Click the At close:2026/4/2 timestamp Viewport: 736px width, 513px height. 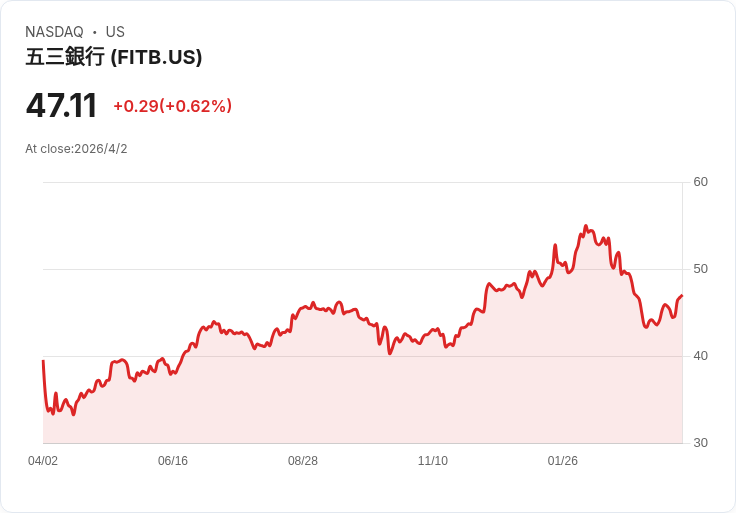(76, 149)
